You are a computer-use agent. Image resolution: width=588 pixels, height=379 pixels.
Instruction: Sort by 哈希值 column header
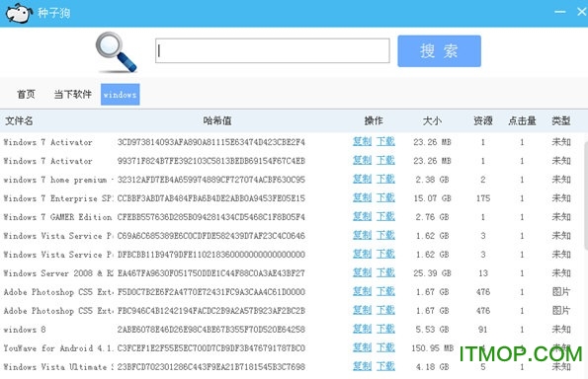click(217, 120)
